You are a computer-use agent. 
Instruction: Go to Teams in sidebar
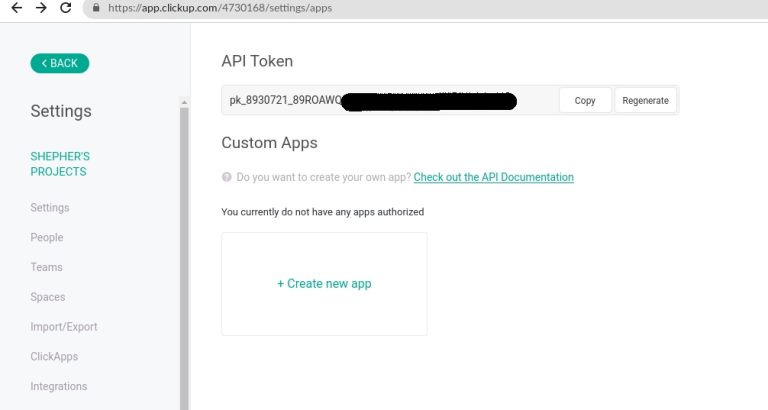click(x=47, y=267)
